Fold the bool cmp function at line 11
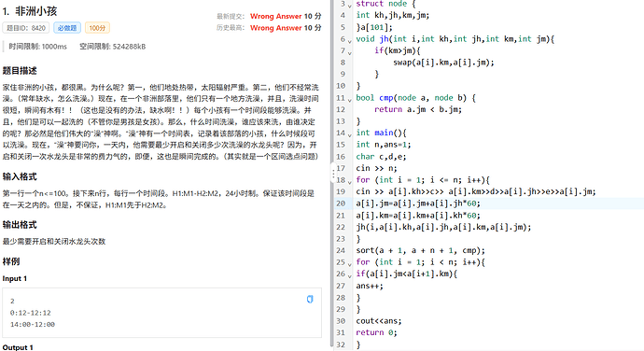644x351 pixels. coord(350,100)
